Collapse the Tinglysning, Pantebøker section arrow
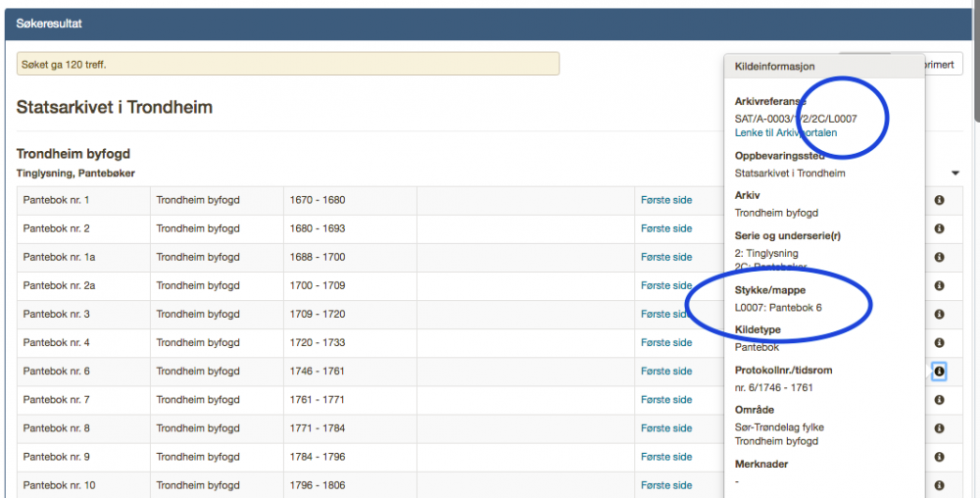Screen dimensions: 980x498 tap(955, 174)
